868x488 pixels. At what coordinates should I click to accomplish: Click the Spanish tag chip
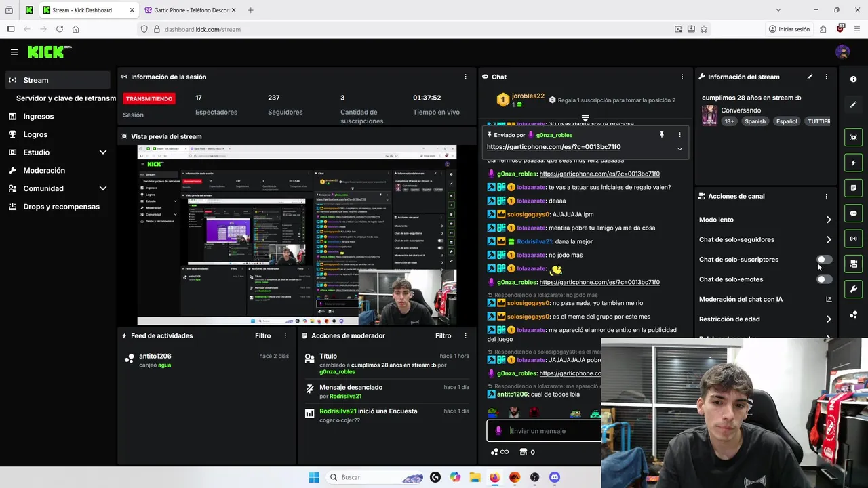click(755, 121)
